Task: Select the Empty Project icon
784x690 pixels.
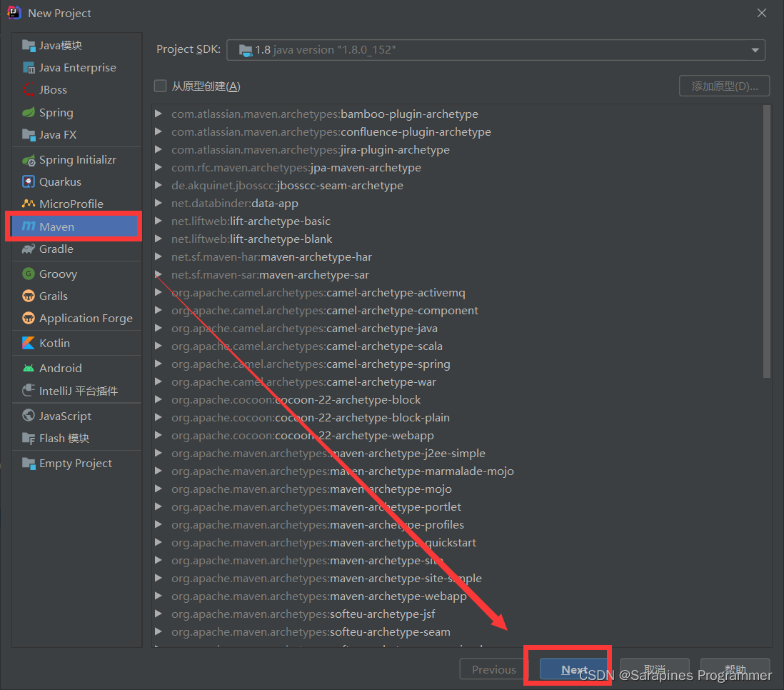Action: 29,464
